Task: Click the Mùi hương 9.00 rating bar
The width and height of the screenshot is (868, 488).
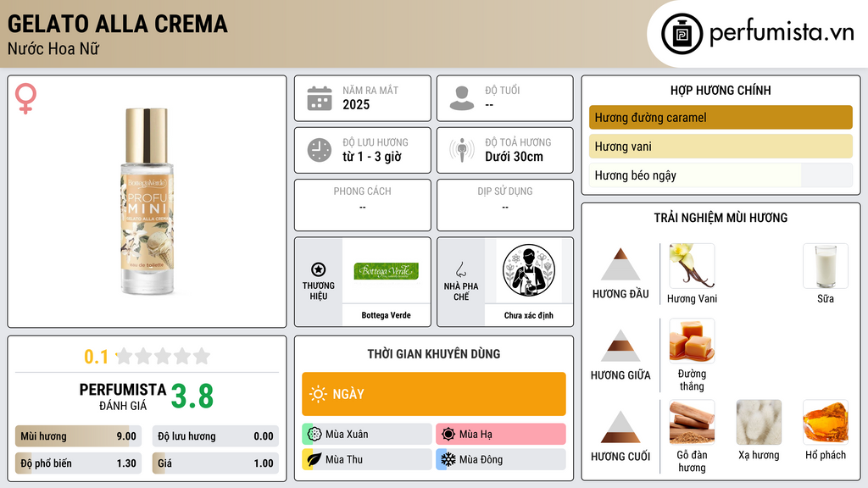Action: (x=79, y=436)
